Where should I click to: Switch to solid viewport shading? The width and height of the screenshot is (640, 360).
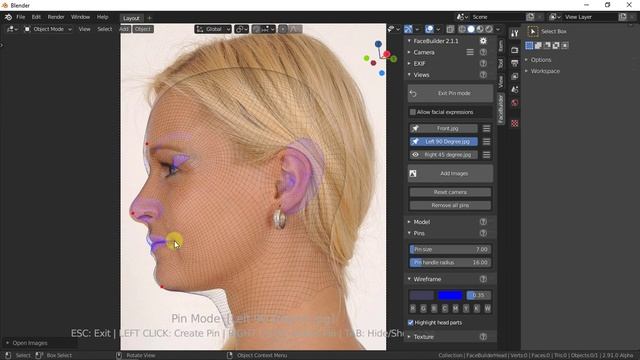[x=471, y=29]
